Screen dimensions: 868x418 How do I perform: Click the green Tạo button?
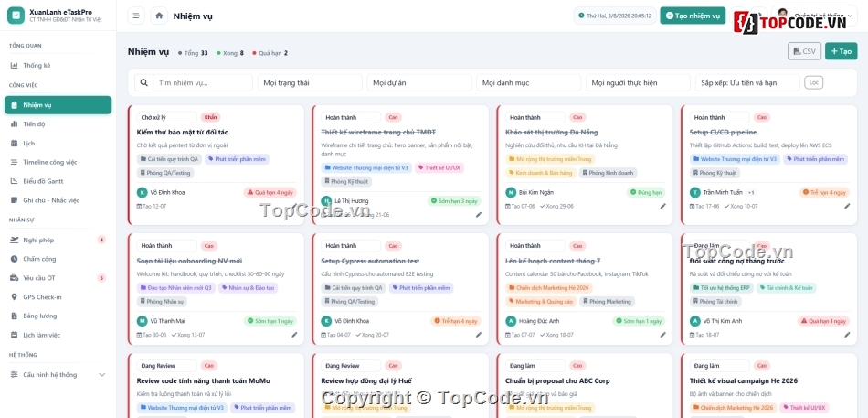(x=841, y=51)
